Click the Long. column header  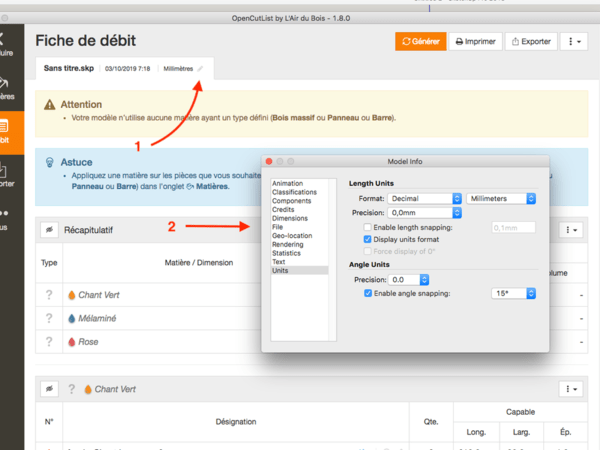[476, 432]
